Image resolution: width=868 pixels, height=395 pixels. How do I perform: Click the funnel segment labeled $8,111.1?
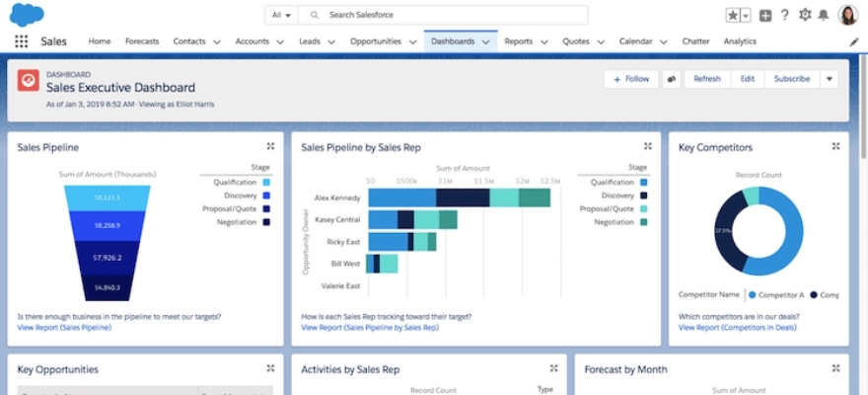107,197
